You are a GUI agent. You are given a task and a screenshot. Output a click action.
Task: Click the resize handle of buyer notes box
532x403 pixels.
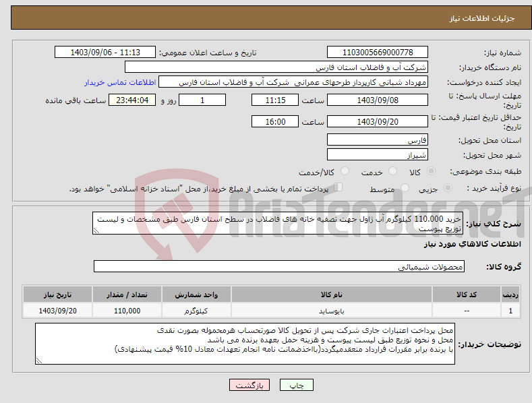[39, 361]
